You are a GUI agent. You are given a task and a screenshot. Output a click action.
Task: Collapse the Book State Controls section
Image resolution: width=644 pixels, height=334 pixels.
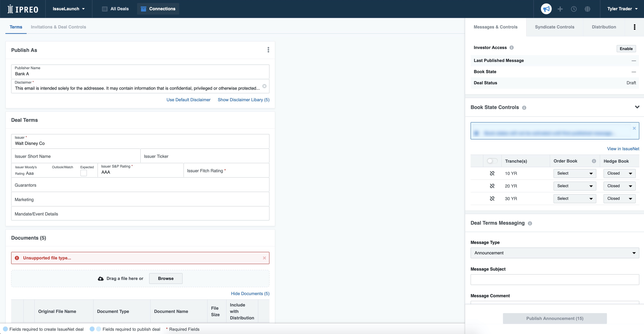[637, 107]
